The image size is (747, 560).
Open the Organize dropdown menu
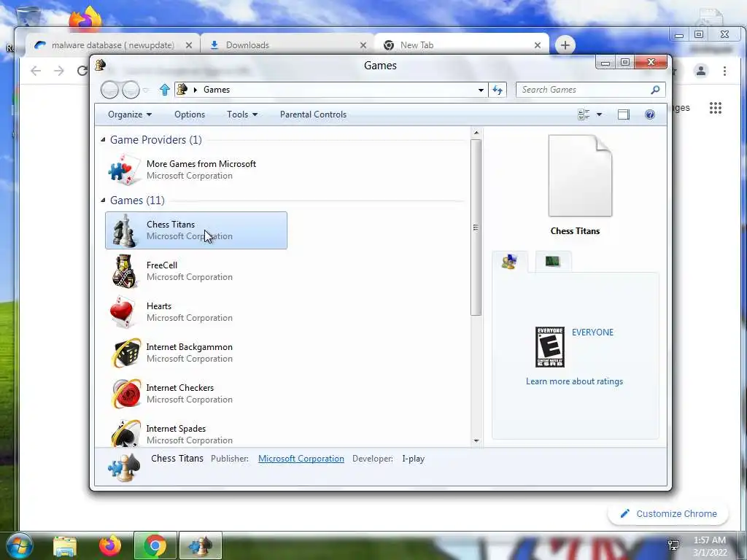pyautogui.click(x=130, y=114)
